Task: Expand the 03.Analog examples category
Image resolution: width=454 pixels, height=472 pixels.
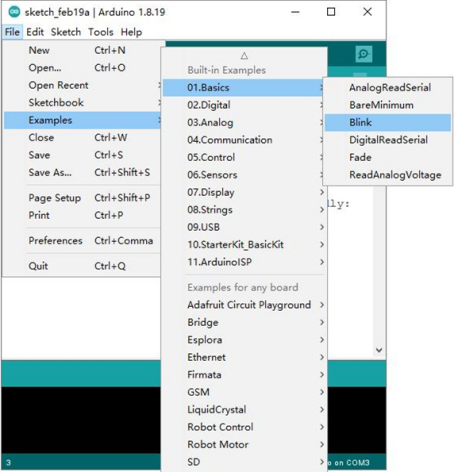Action: pos(244,122)
